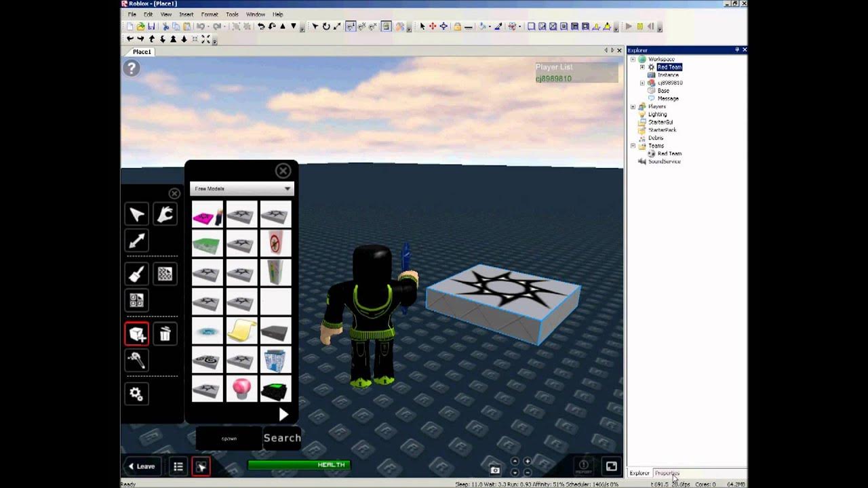Click the Search button

click(282, 438)
